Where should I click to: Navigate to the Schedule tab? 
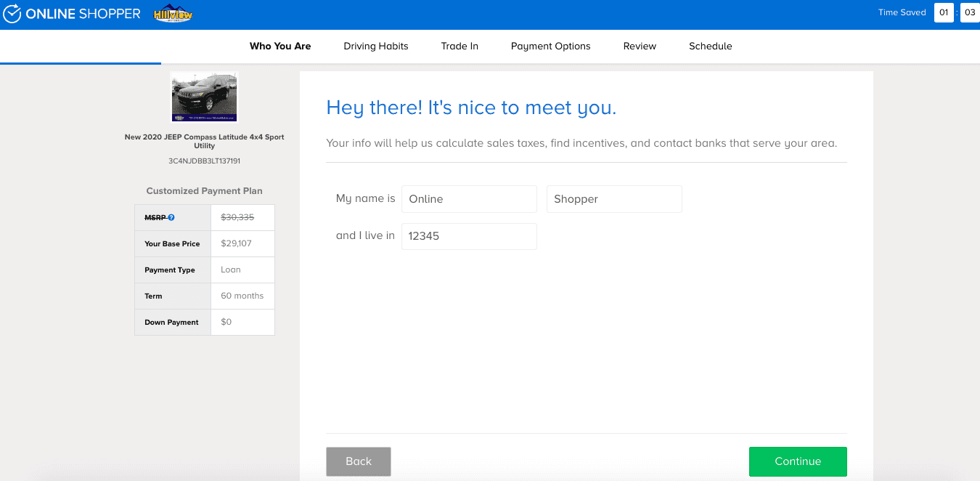(x=710, y=46)
